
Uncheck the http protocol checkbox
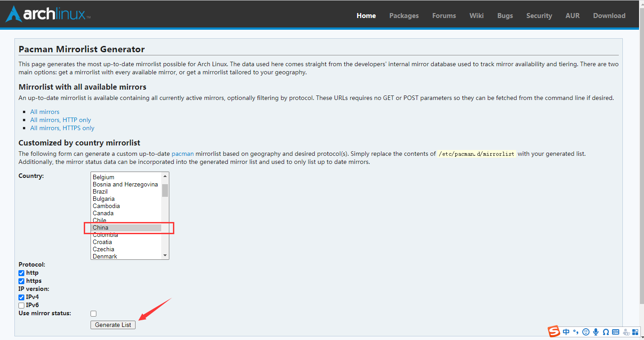coord(22,273)
